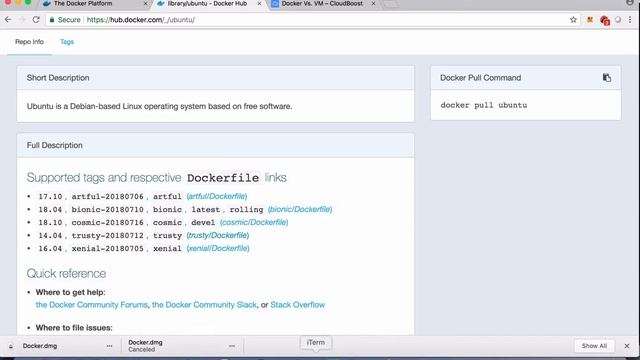Screen dimensions: 640x360
Task: Open the trusty/Dockerfile link
Action: click(x=218, y=236)
